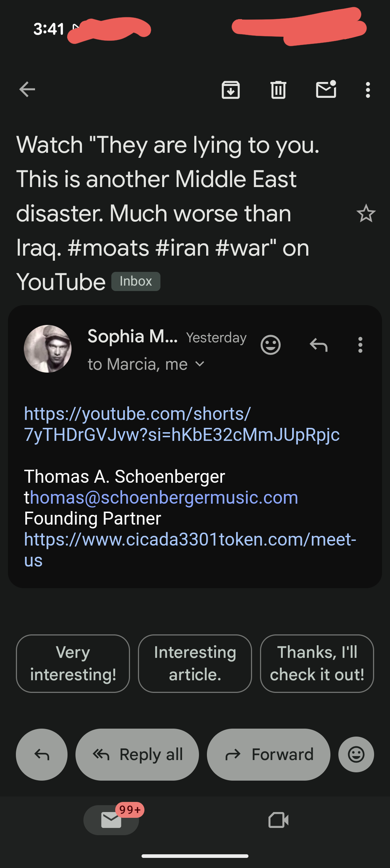Add emoji reaction beside sender name
Image resolution: width=390 pixels, height=868 pixels.
(x=270, y=345)
